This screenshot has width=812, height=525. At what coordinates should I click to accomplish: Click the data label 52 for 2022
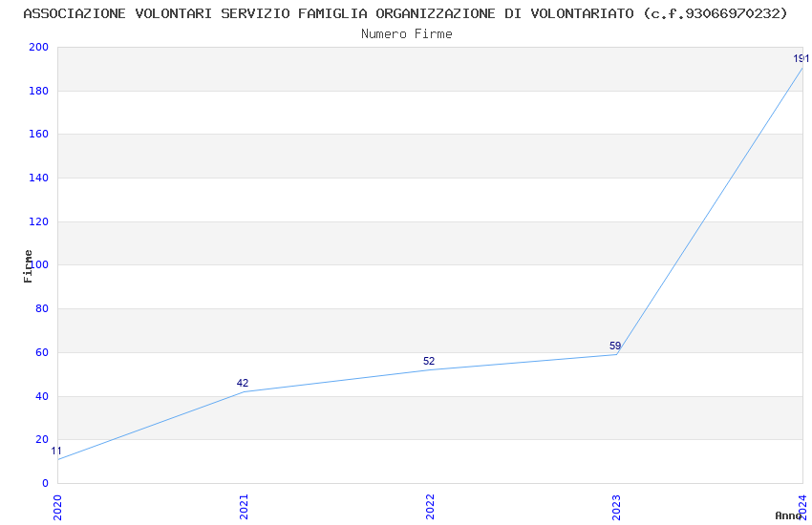coord(429,361)
